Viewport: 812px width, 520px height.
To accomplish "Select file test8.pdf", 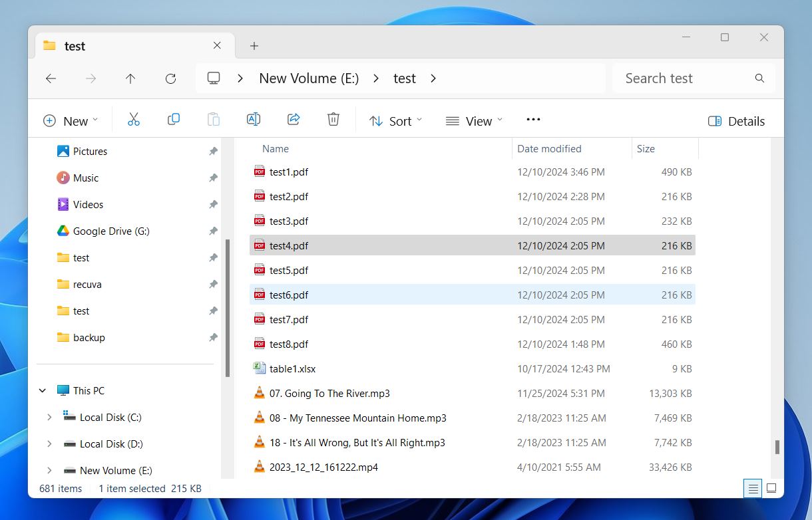I will coord(473,344).
